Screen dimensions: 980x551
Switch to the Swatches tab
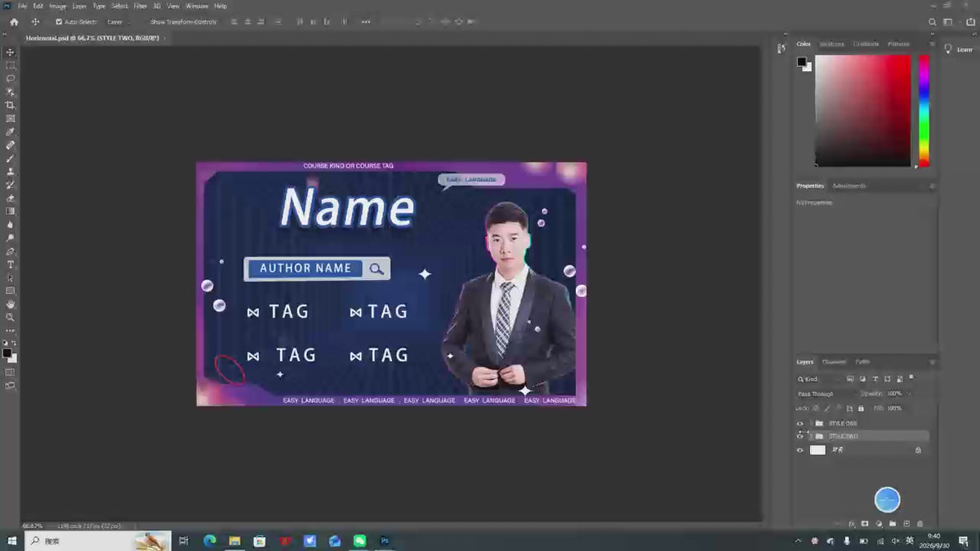[832, 44]
